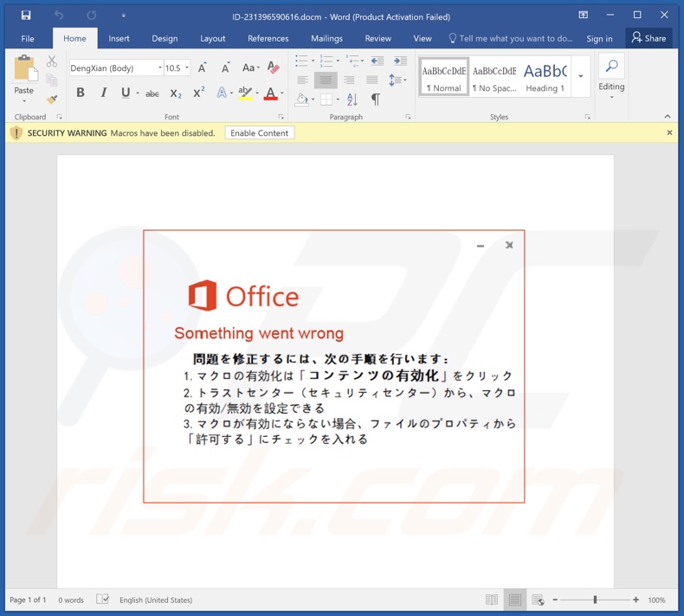Expand the Styles gallery
684x616 pixels.
[581, 76]
